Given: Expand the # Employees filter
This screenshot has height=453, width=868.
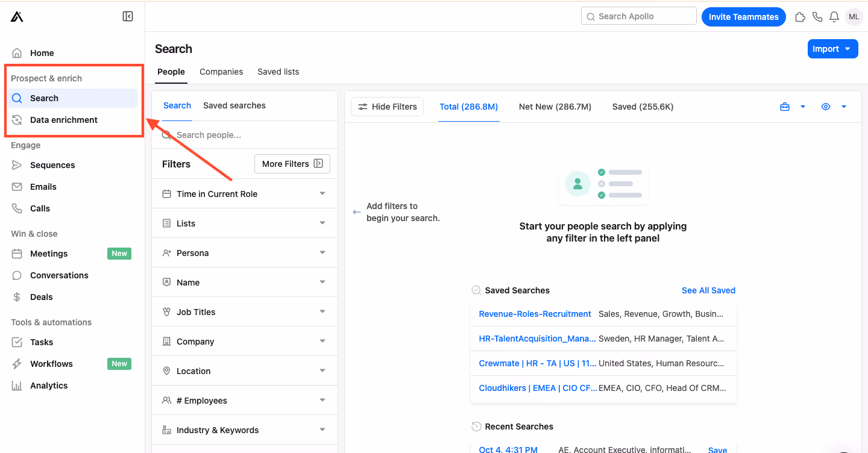Looking at the screenshot, I should 245,401.
